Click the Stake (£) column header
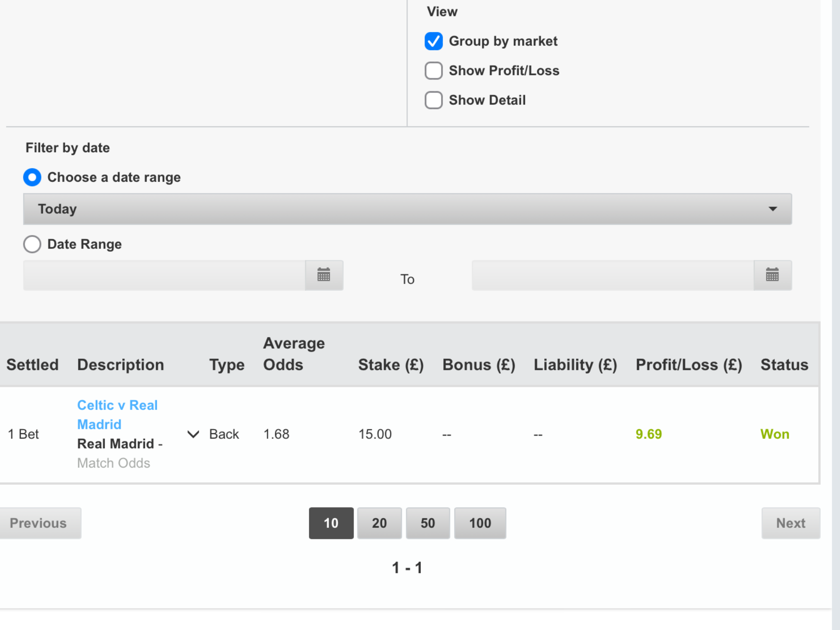 coord(391,365)
